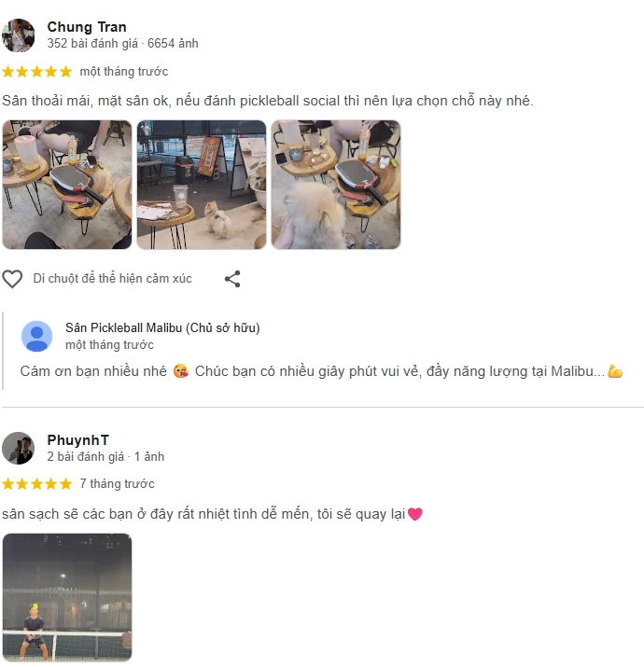Open Chung Tran reviewer name link
Screen dimensions: 644x667
coord(87,27)
